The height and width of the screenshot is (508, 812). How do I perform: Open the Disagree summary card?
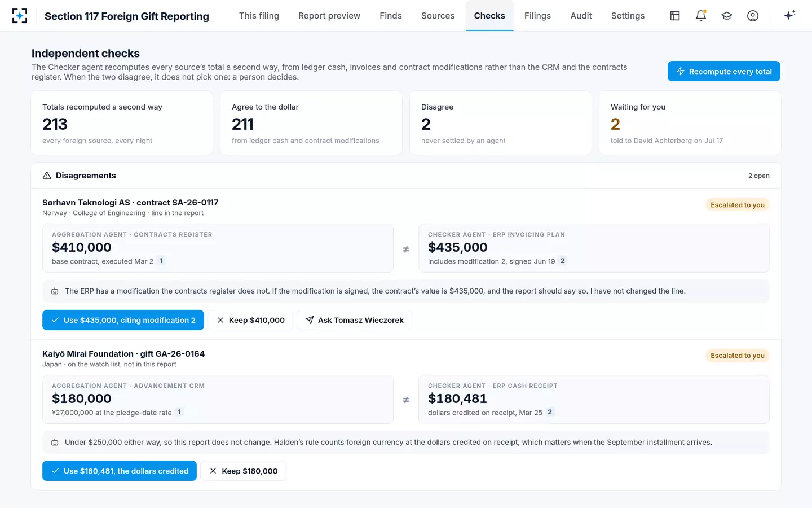[x=501, y=123]
